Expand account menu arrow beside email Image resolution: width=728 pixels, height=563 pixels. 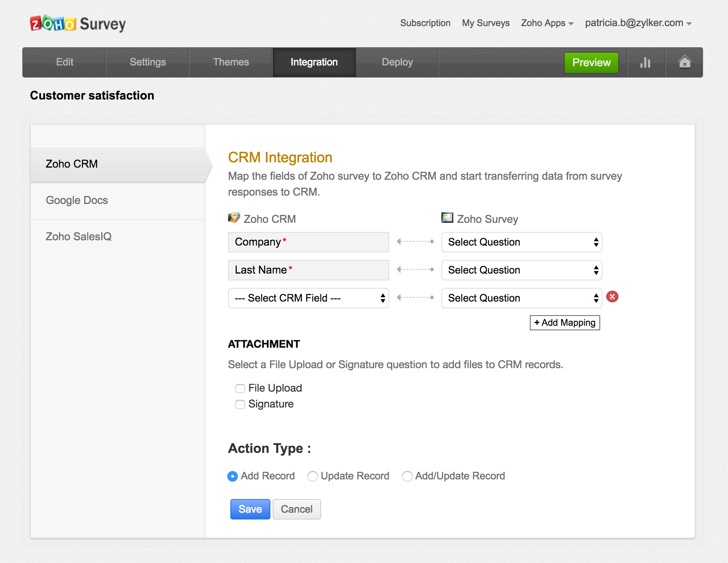point(689,24)
